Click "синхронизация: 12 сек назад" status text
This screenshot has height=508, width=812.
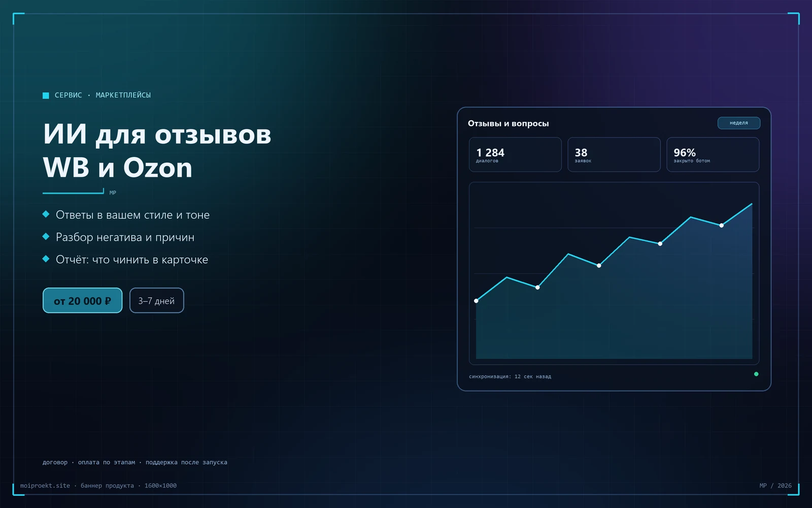pyautogui.click(x=510, y=376)
